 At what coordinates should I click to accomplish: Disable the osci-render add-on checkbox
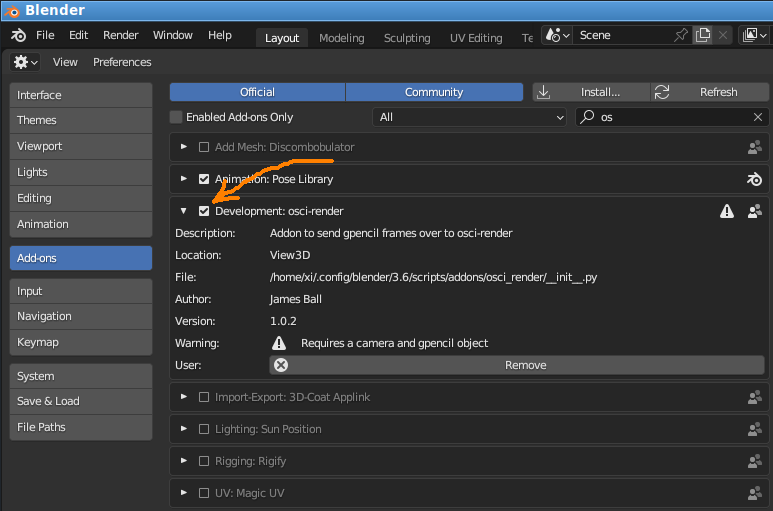tap(204, 211)
